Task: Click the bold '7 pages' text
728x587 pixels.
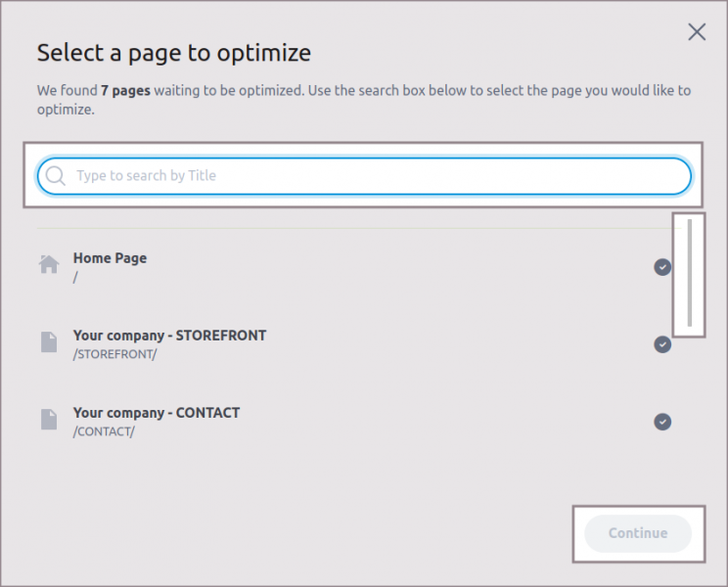Action: click(124, 90)
